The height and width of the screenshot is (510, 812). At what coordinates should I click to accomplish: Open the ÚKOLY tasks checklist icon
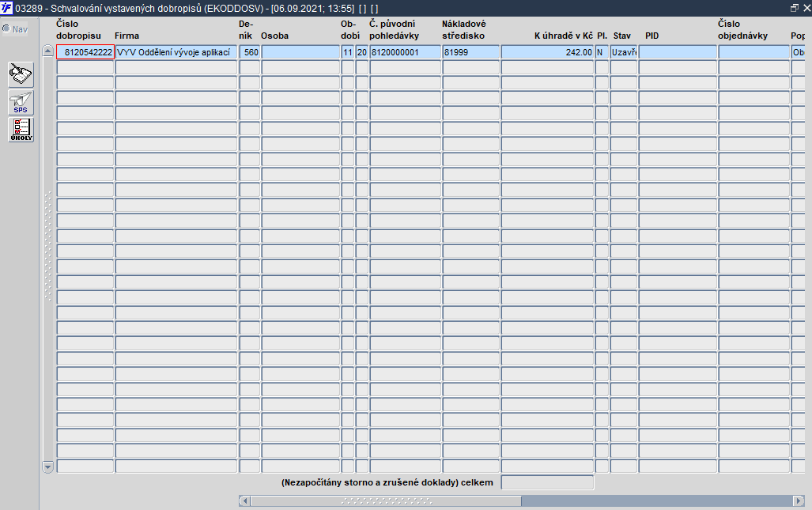[x=21, y=130]
